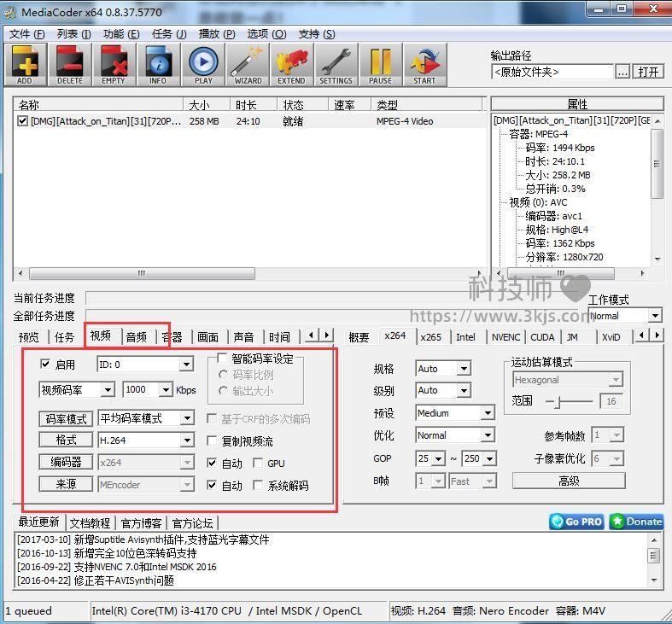Viewport: 672px width, 624px height.
Task: Open the EXTEND plugins icon
Action: 292,65
